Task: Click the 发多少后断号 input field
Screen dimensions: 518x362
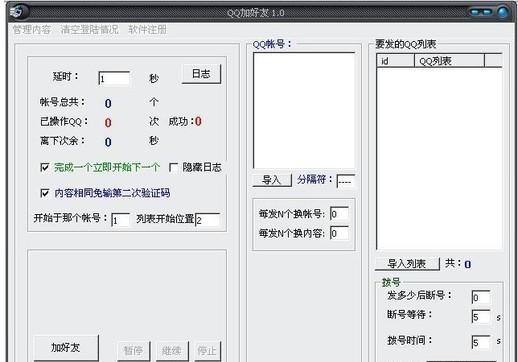Action: click(x=481, y=297)
